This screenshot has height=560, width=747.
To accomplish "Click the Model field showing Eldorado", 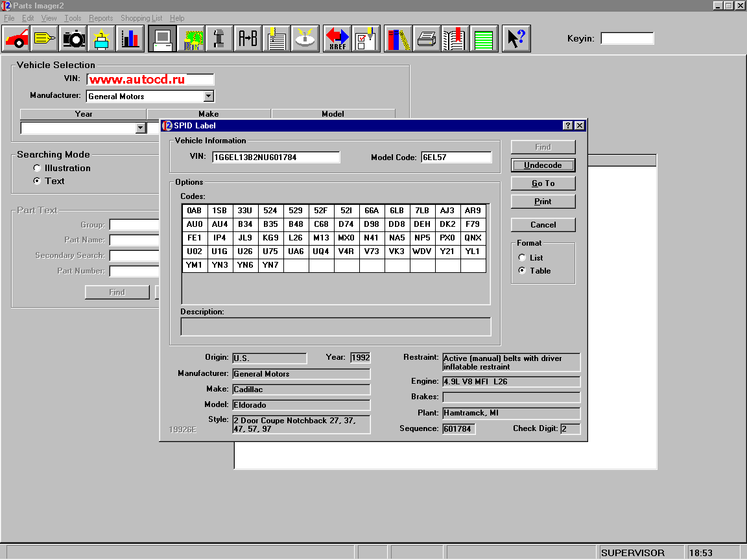I will (301, 404).
